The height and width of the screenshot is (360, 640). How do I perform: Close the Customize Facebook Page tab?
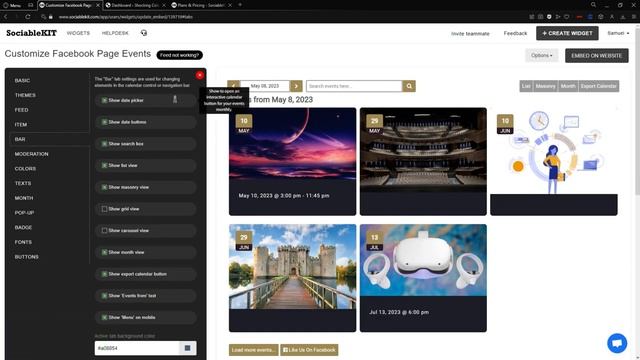pyautogui.click(x=98, y=5)
